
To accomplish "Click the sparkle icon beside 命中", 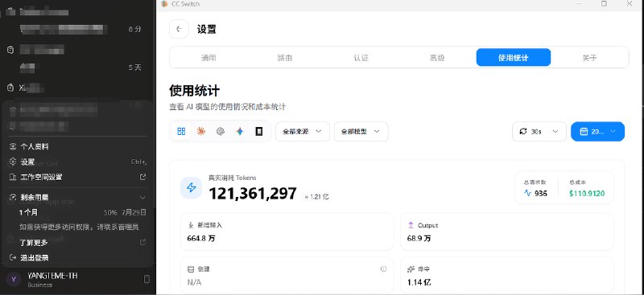I will pos(411,269).
